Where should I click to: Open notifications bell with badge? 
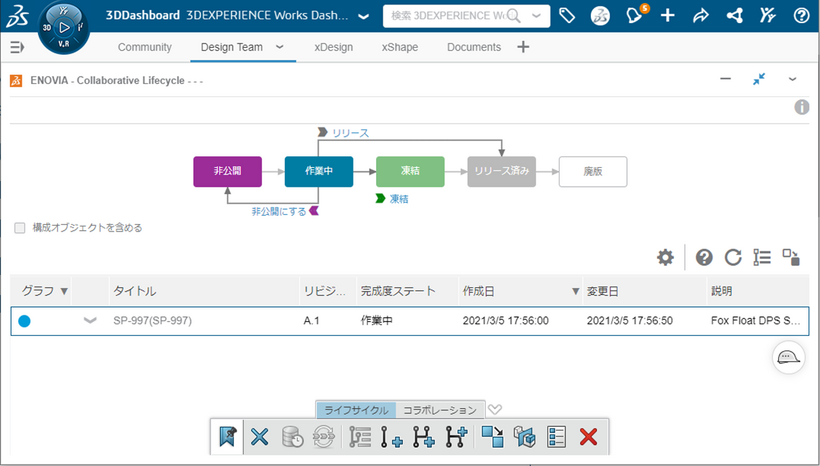point(635,15)
